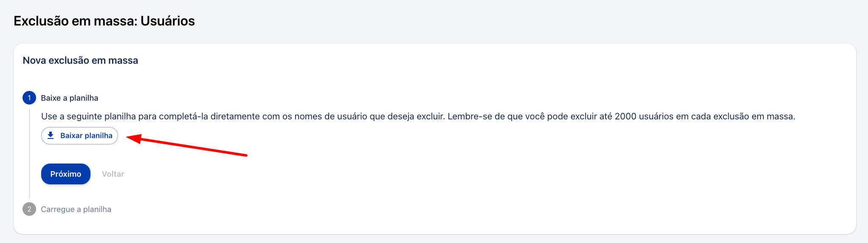This screenshot has width=868, height=243.
Task: Click the Nova exclusão em massa card heading
Action: (x=80, y=60)
